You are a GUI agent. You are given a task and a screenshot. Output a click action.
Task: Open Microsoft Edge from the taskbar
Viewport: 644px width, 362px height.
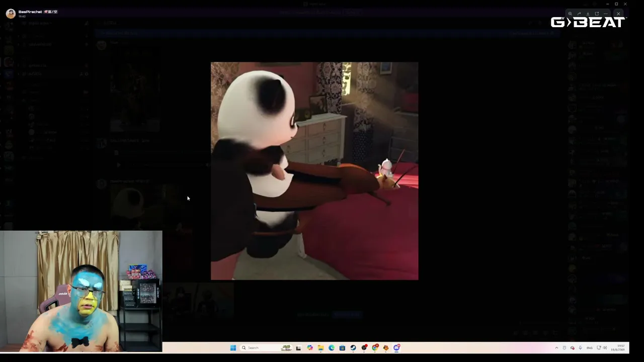pyautogui.click(x=332, y=348)
